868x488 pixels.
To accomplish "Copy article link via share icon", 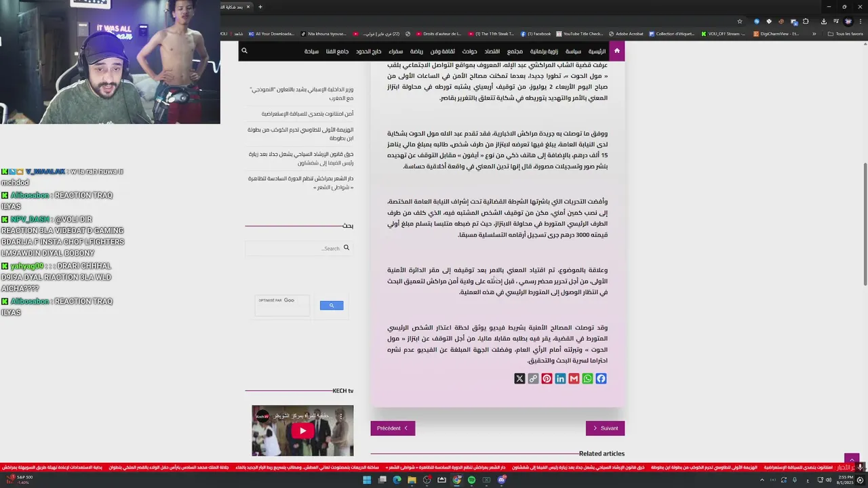I will [533, 379].
